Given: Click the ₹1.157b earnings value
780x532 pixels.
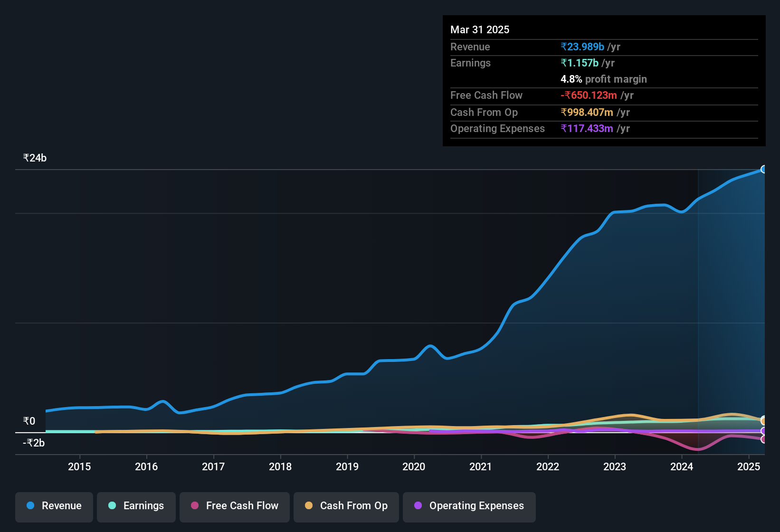Looking at the screenshot, I should 580,63.
